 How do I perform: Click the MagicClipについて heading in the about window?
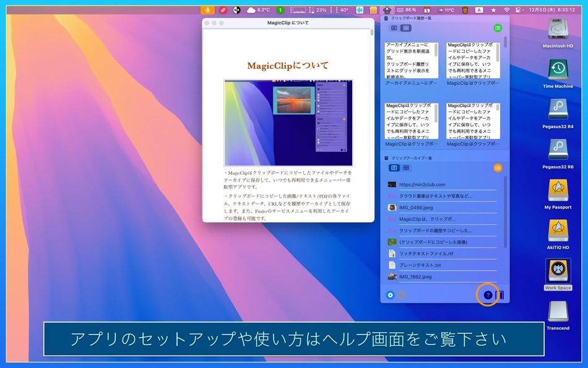pos(288,66)
